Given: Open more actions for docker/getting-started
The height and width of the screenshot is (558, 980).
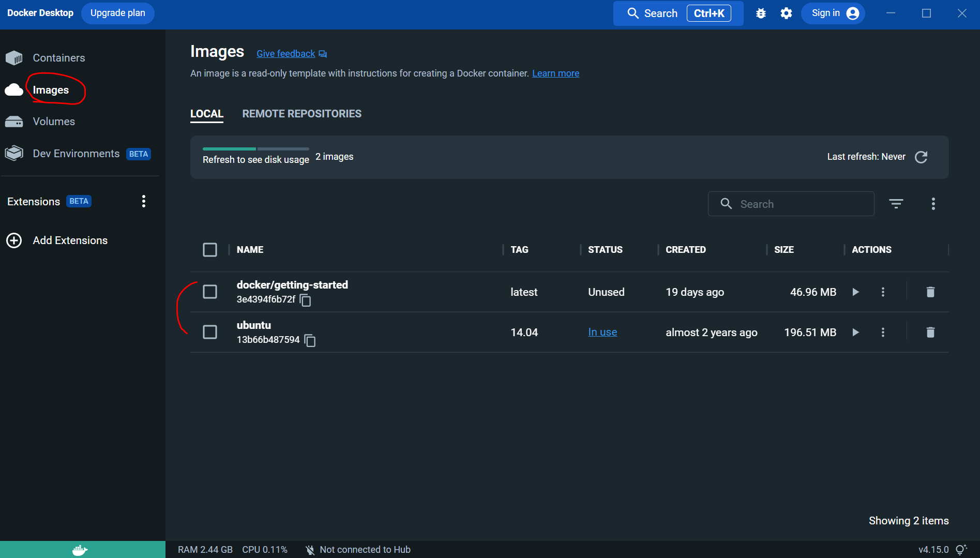Looking at the screenshot, I should tap(883, 292).
